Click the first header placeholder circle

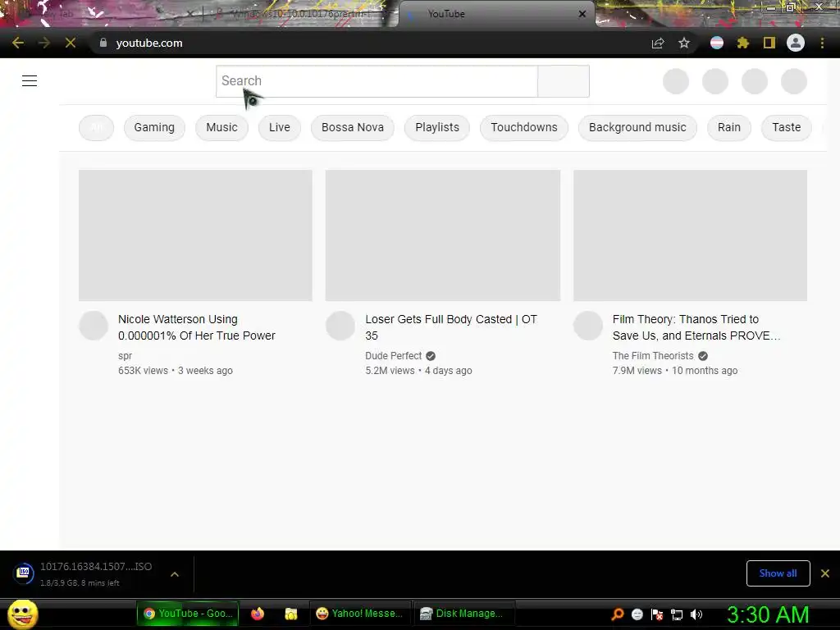point(676,81)
